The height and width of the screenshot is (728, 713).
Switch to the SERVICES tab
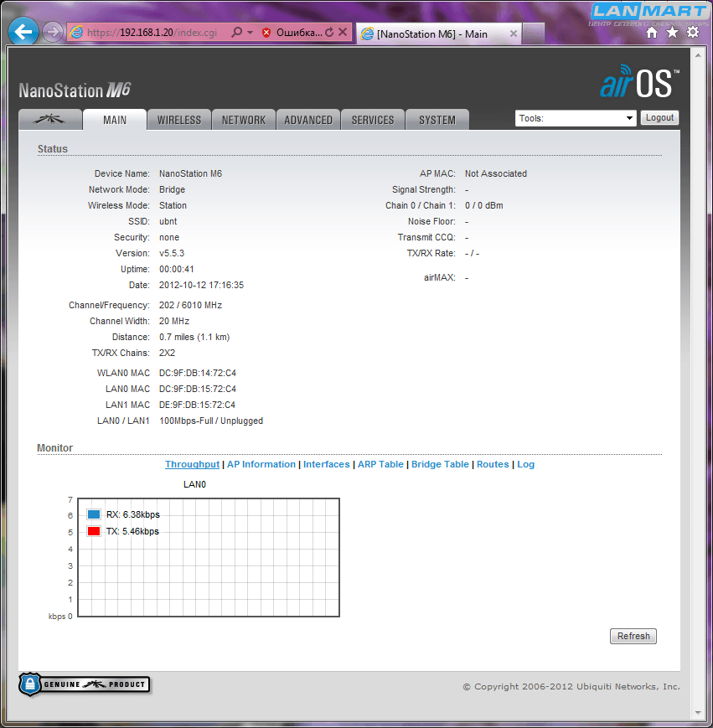click(x=373, y=120)
